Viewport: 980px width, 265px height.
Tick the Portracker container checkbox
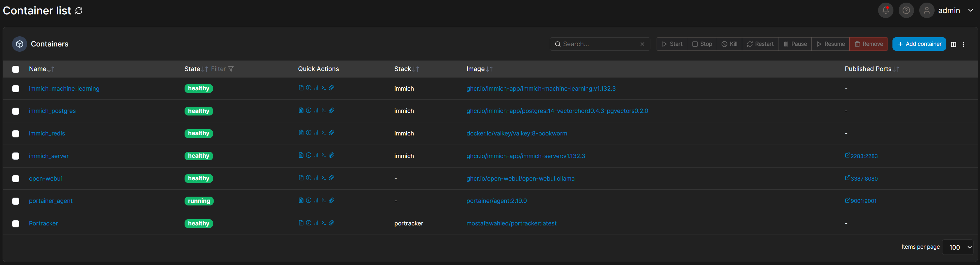coord(16,223)
